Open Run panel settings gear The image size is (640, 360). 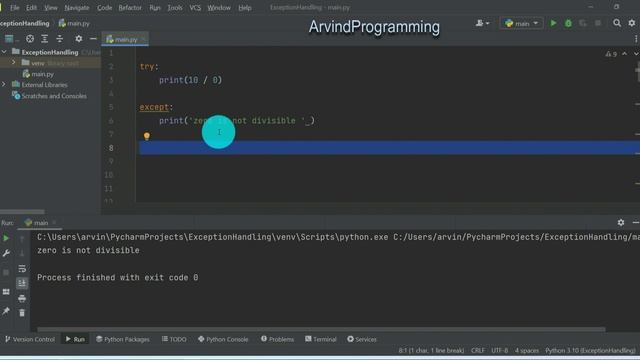(620, 222)
